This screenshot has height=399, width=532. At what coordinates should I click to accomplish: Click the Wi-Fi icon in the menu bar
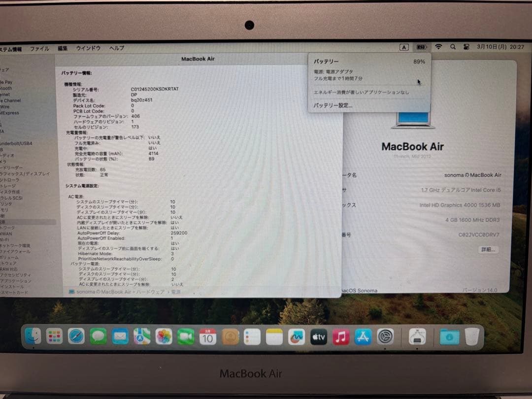438,47
